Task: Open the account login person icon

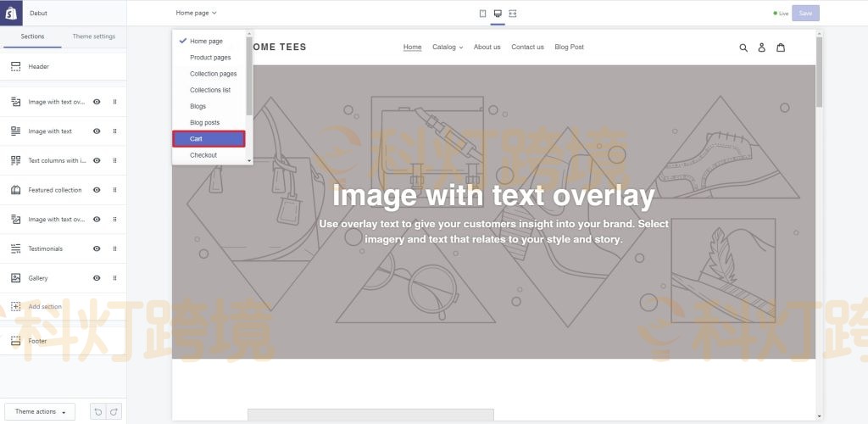Action: pyautogui.click(x=762, y=47)
